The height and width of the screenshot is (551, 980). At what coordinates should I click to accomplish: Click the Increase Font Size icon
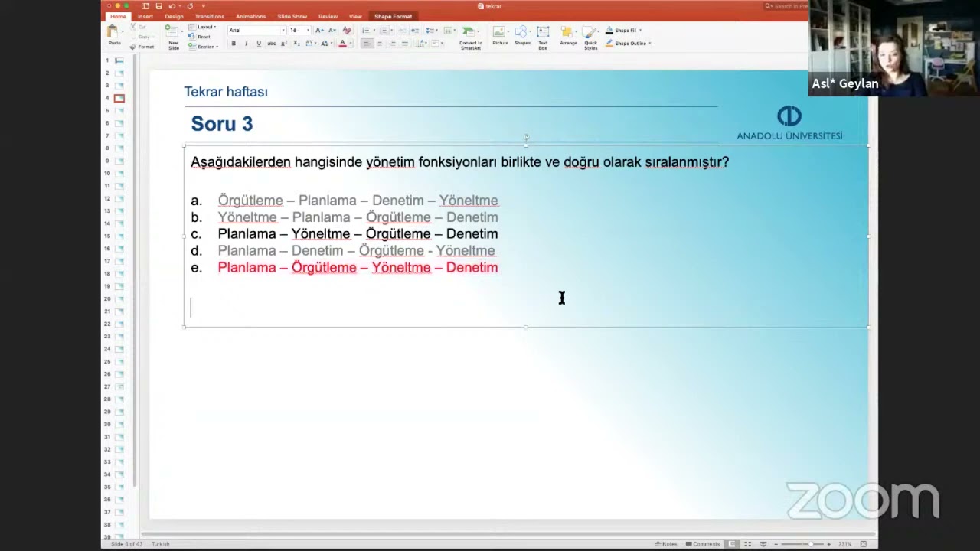click(x=318, y=31)
